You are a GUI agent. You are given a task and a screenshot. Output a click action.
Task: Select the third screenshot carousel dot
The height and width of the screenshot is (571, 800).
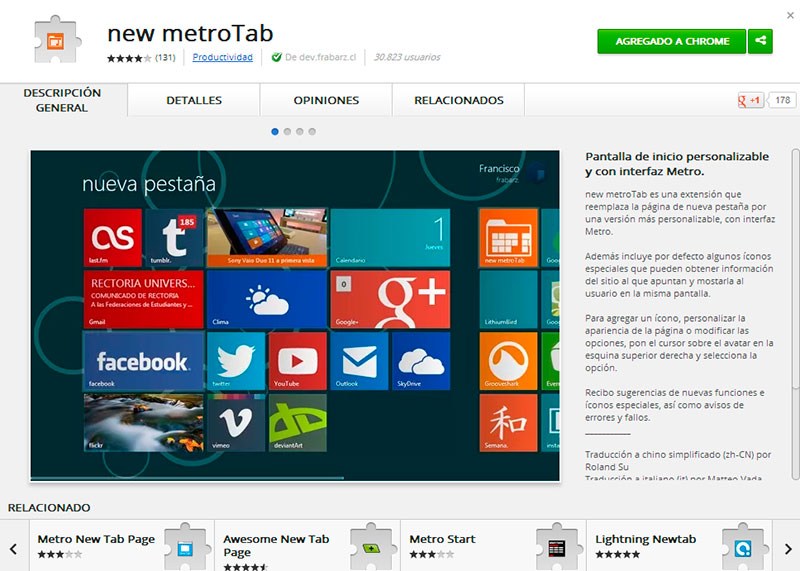[299, 132]
